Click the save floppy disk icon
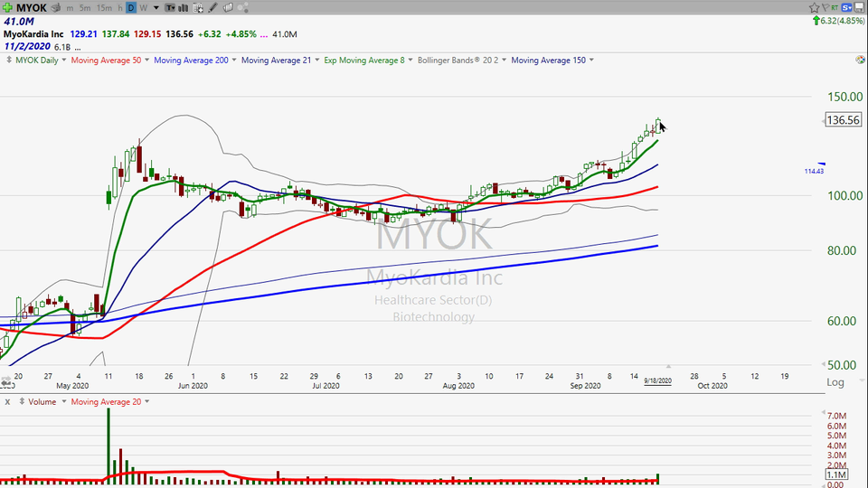868x488 pixels. [859, 7]
